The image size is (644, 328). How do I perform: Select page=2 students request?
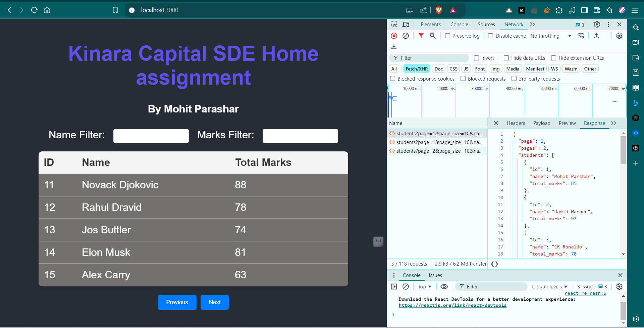coord(437,151)
